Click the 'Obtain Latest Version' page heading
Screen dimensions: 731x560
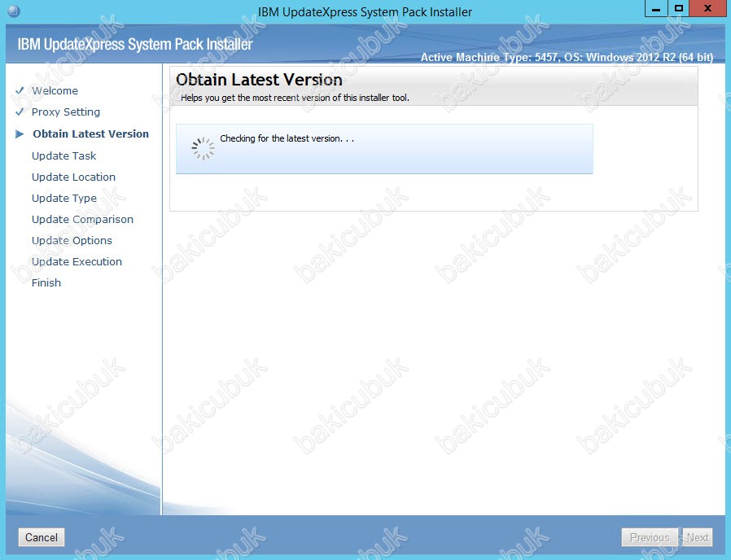pos(259,80)
